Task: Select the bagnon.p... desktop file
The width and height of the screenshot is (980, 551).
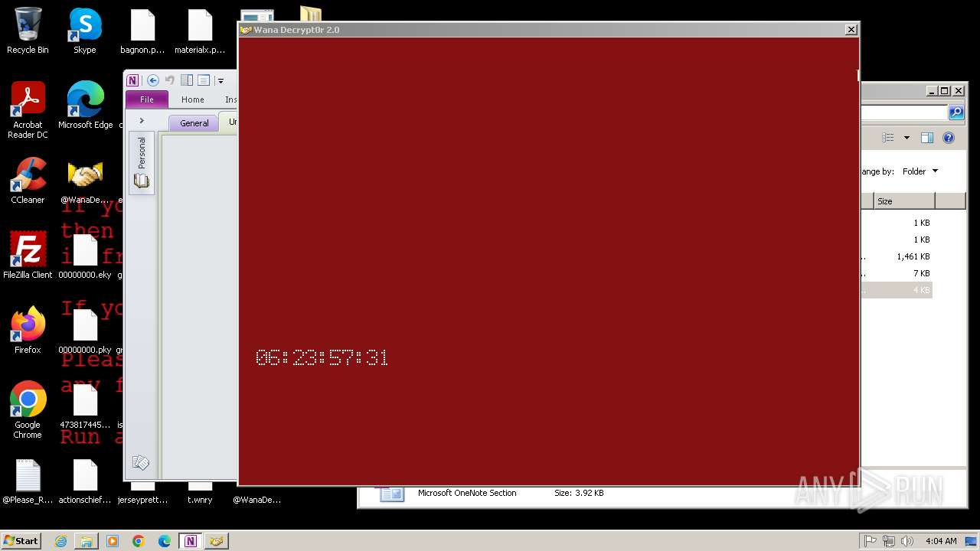Action: click(142, 31)
